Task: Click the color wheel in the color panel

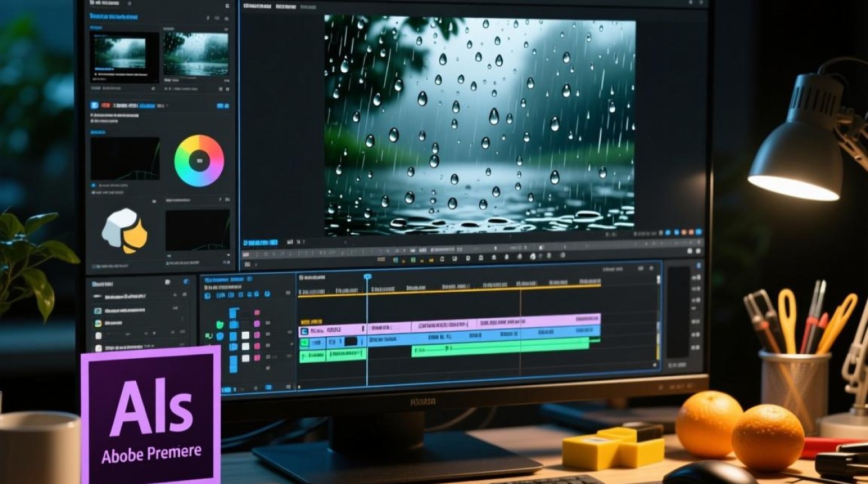Action: point(200,161)
